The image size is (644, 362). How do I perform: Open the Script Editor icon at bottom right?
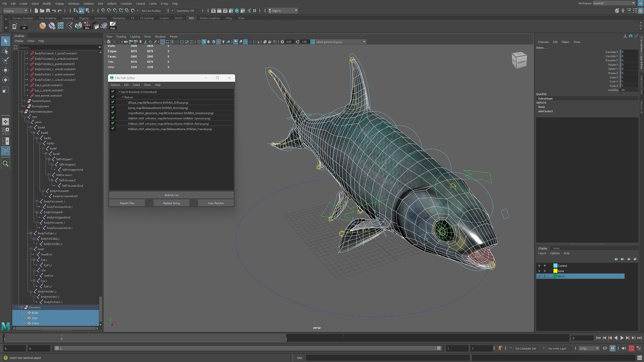tap(639, 358)
